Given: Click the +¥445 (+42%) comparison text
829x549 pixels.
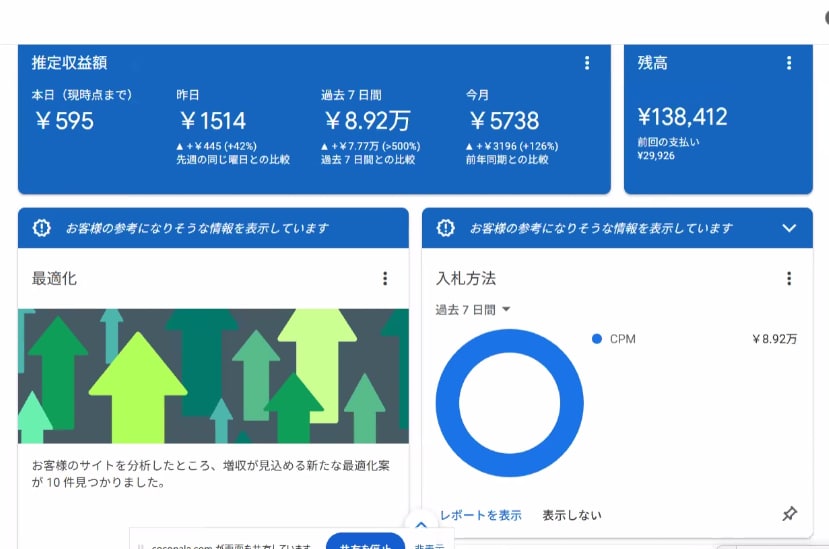Looking at the screenshot, I should (x=216, y=147).
